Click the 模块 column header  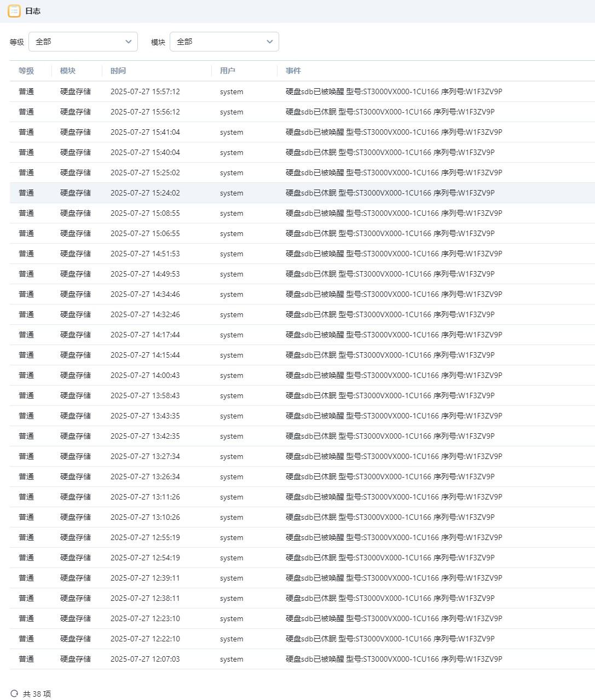pyautogui.click(x=68, y=71)
